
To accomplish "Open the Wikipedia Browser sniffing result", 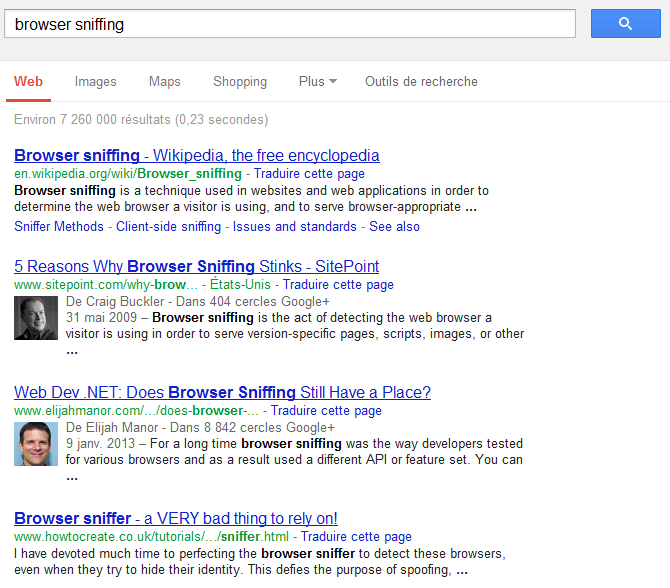I will pyautogui.click(x=197, y=155).
